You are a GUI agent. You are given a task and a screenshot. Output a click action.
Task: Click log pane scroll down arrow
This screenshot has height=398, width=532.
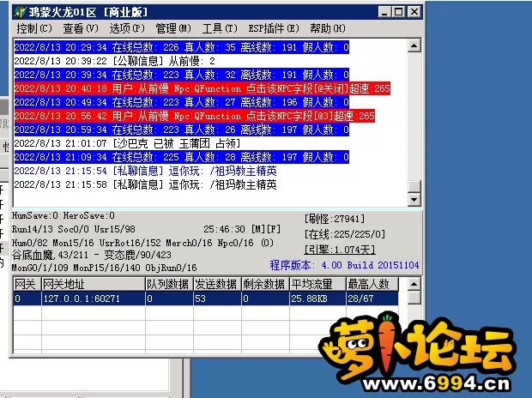pyautogui.click(x=414, y=199)
